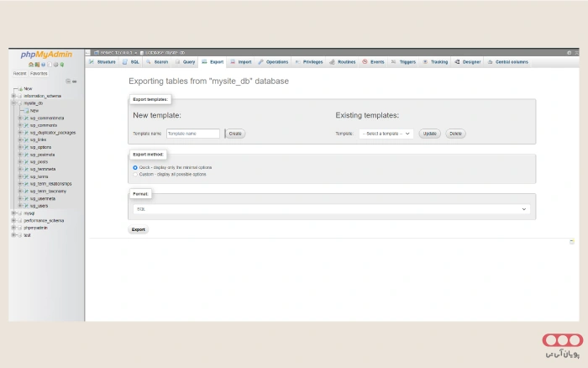Click the wp_links table icon
The height and width of the screenshot is (368, 588).
click(26, 140)
